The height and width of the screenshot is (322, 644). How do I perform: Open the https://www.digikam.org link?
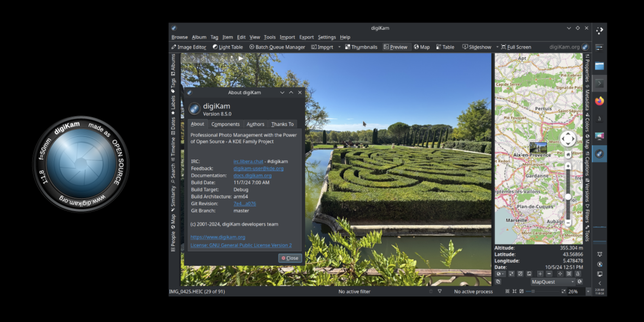pyautogui.click(x=218, y=237)
